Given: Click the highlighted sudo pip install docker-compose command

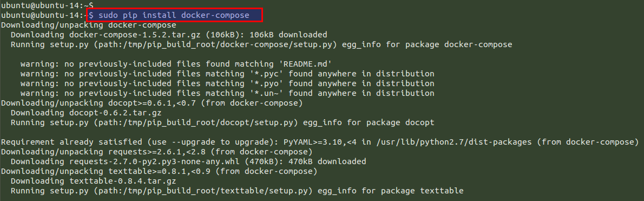Looking at the screenshot, I should [x=174, y=15].
